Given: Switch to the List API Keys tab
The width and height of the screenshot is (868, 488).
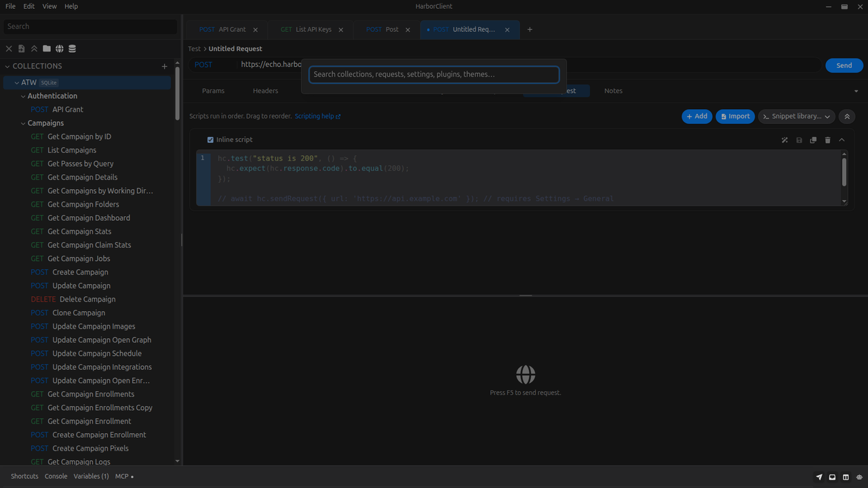Looking at the screenshot, I should pos(313,30).
